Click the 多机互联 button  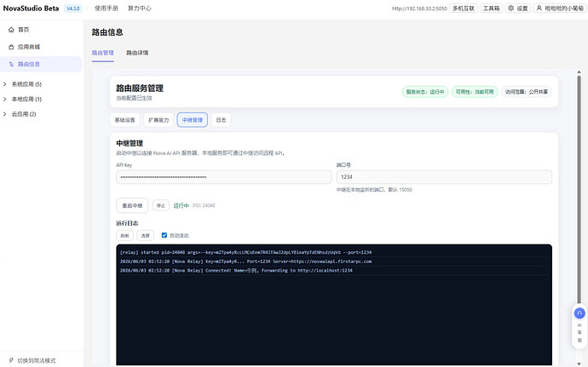(x=464, y=9)
